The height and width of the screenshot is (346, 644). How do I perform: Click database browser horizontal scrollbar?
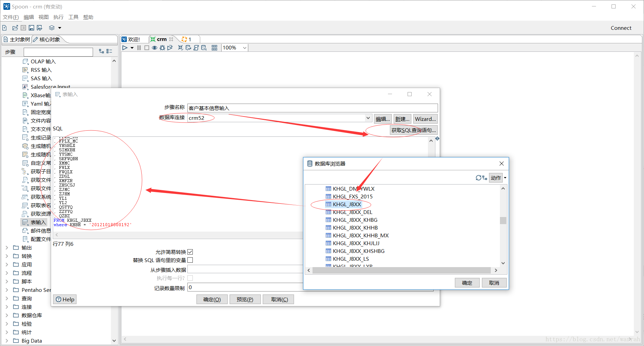401,270
